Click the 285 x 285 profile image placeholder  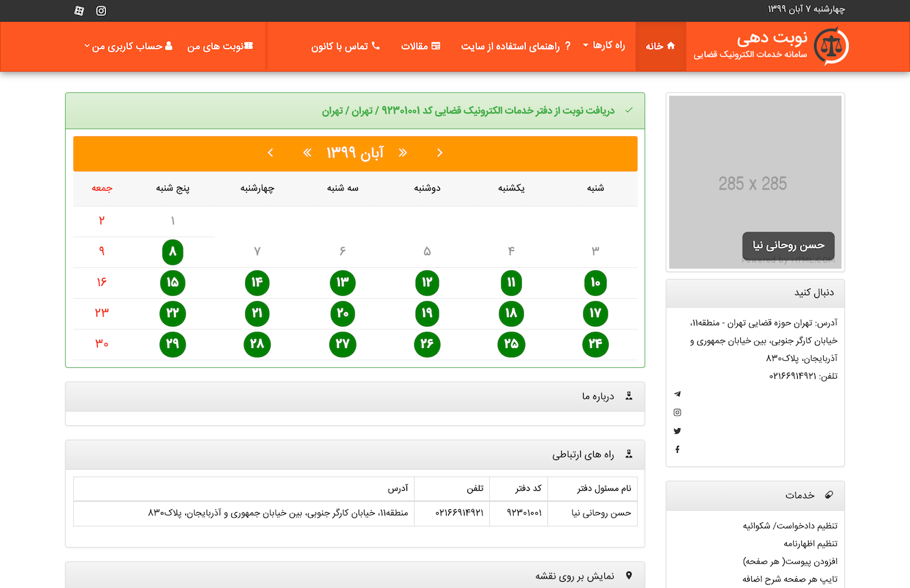tap(755, 182)
